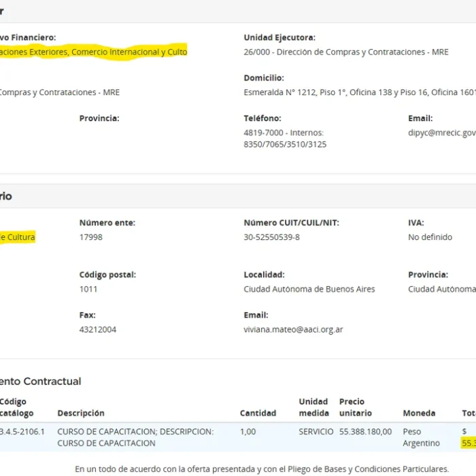Image resolution: width=476 pixels, height=476 pixels.
Task: Click the Descripción column header
Action: click(x=81, y=413)
